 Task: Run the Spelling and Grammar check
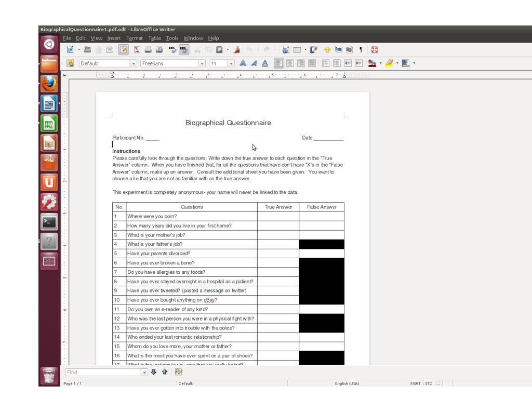click(172, 50)
